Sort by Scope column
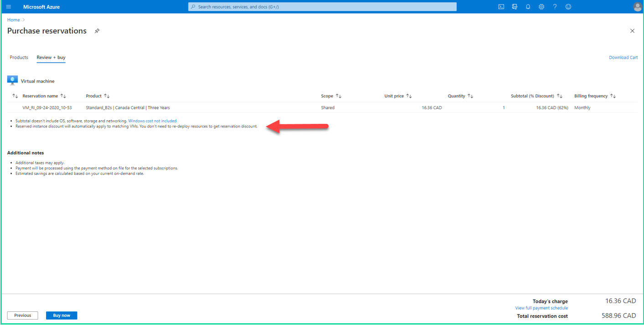Viewport: 644px width, 325px height. pos(331,96)
